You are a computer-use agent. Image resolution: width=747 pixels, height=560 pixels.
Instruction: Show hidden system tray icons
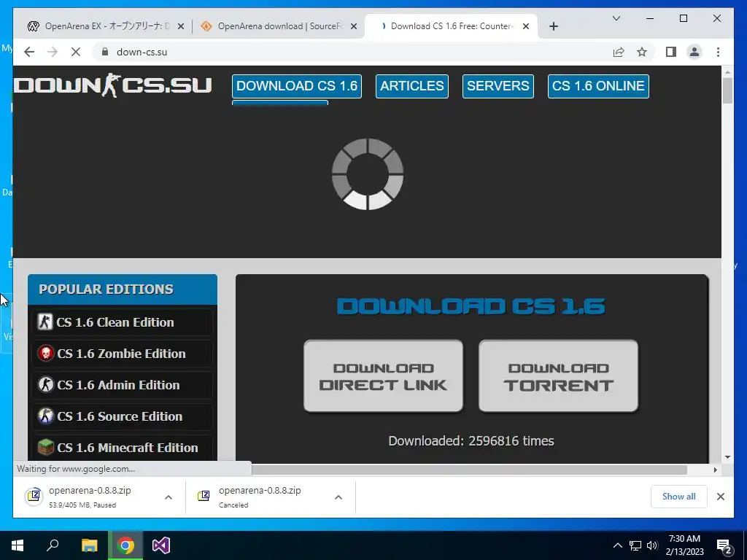point(617,545)
